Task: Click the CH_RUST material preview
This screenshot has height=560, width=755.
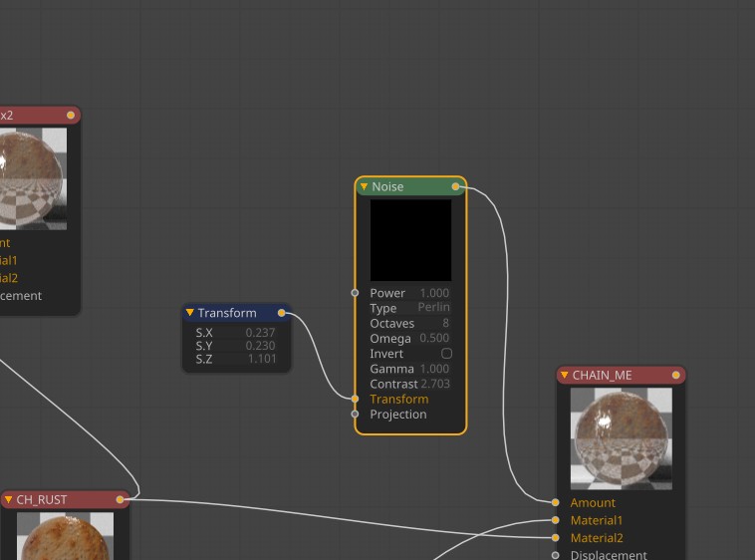Action: coord(65,536)
